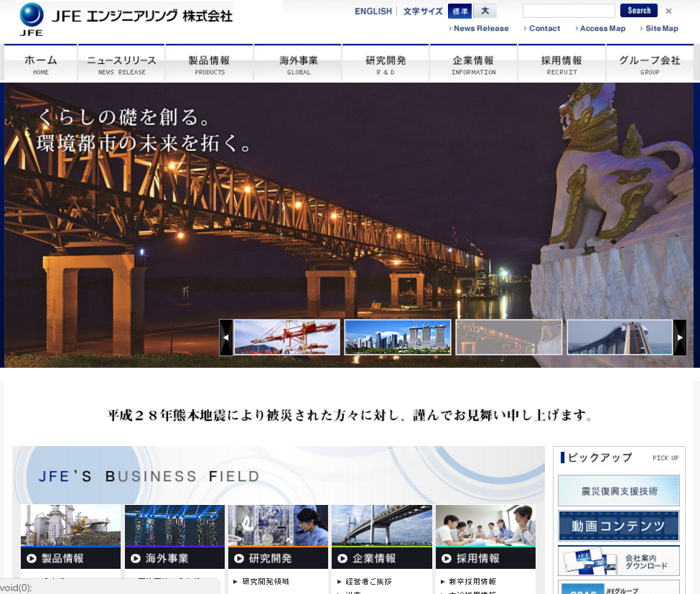Viewport: 700px width, 594px height.
Task: Open the 製品情報 PRODUCTS menu
Action: 210,64
